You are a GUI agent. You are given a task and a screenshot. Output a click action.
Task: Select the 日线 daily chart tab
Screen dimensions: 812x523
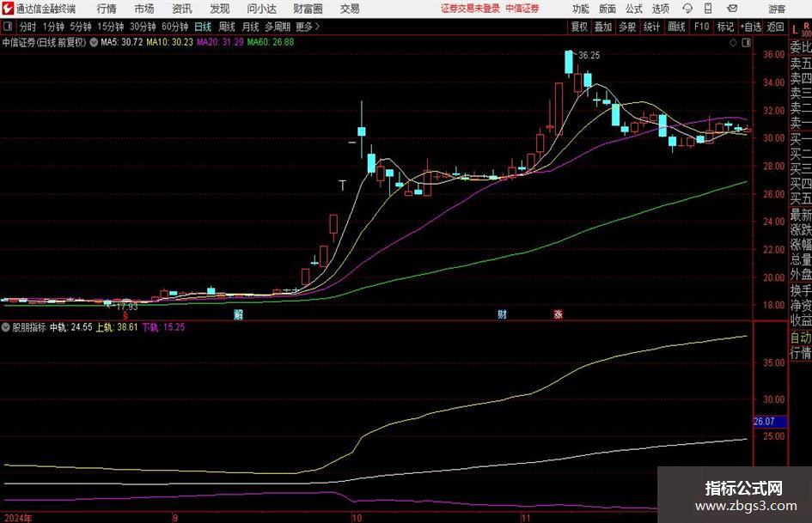(x=203, y=27)
